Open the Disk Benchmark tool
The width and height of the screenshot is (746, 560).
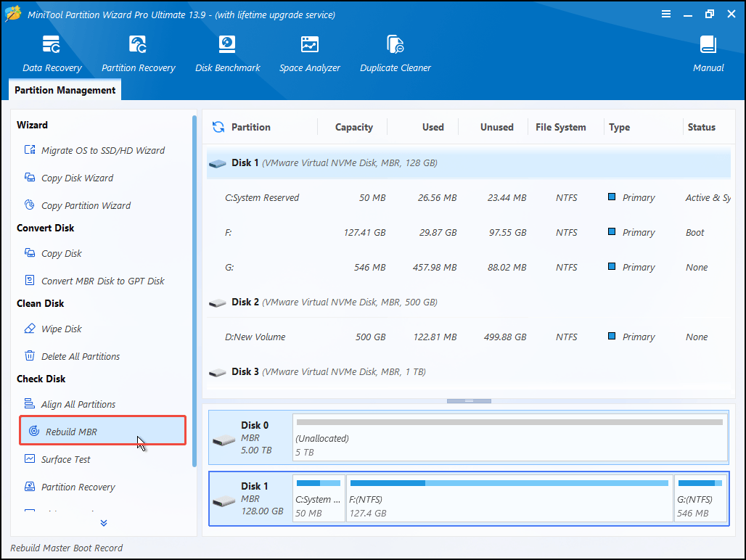coord(227,54)
